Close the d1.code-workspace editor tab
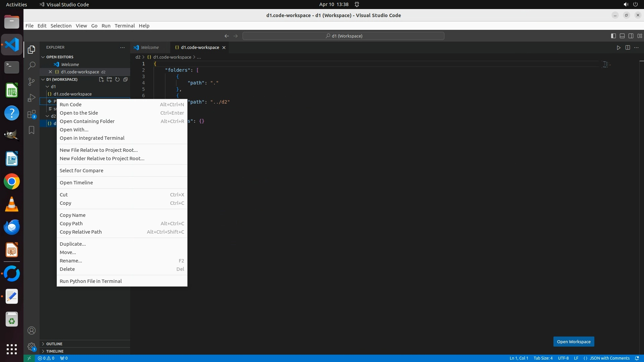Image resolution: width=644 pixels, height=362 pixels. (x=224, y=48)
